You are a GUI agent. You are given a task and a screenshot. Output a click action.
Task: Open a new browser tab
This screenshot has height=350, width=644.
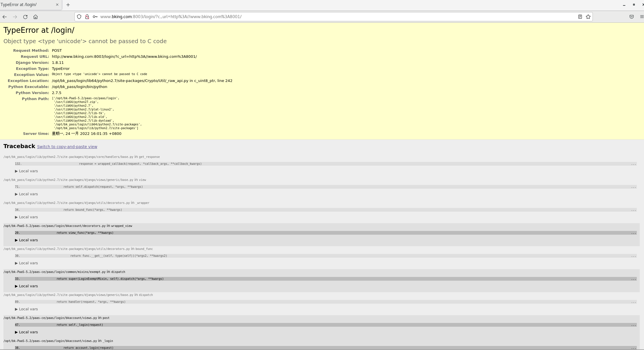click(x=68, y=5)
